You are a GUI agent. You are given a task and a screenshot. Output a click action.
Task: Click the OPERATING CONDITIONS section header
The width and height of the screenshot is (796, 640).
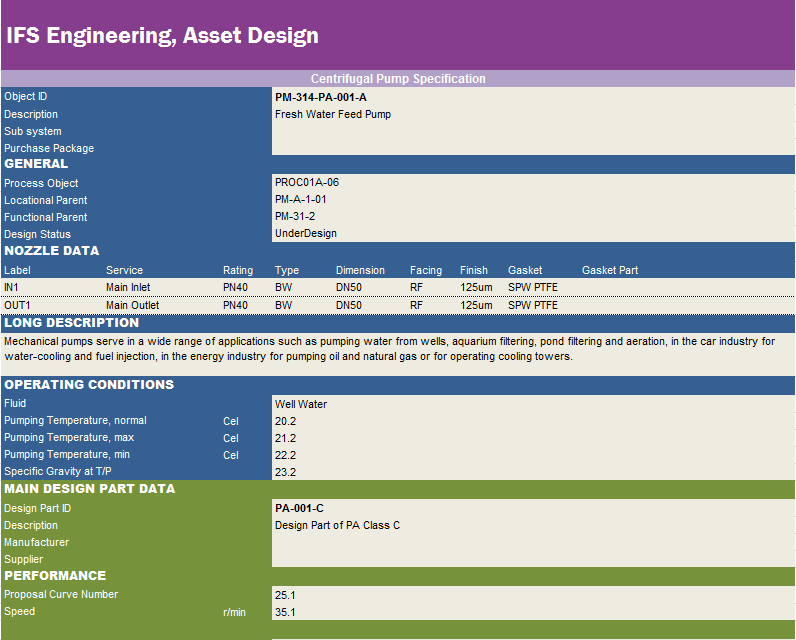pyautogui.click(x=89, y=385)
